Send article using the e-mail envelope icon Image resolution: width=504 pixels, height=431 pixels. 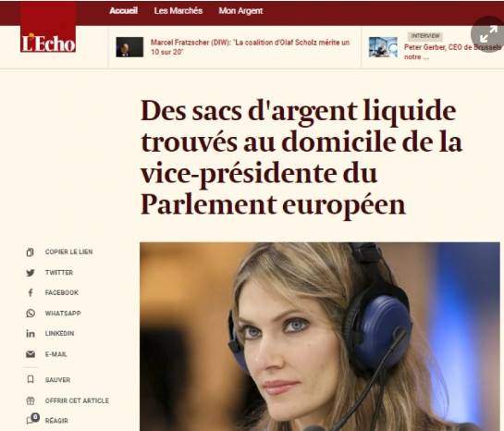(31, 354)
